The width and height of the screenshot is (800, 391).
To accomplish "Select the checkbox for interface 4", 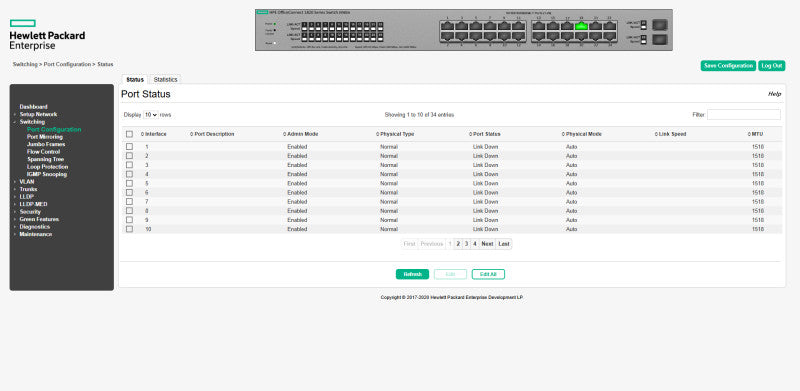I will point(130,174).
